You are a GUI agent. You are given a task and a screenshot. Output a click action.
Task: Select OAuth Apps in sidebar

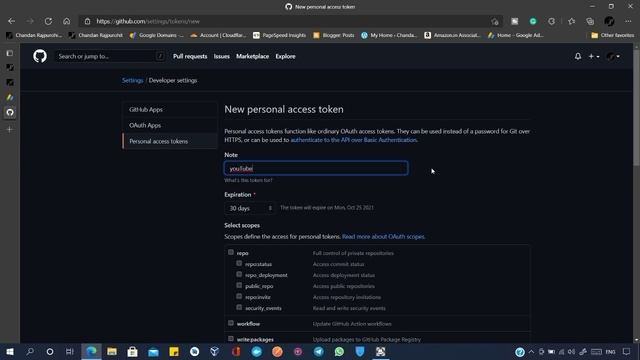170,125
